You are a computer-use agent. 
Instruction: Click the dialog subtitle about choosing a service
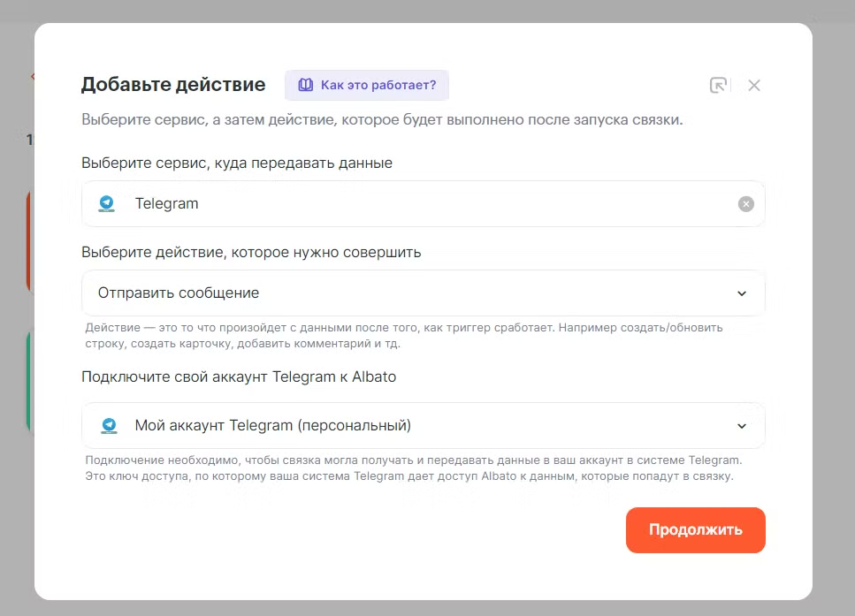coord(382,120)
